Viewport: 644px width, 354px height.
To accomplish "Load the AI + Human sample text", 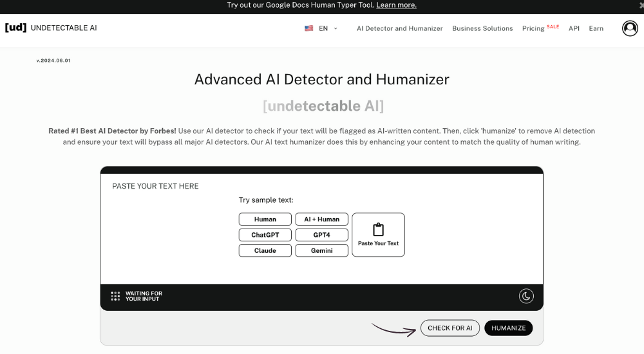I will click(321, 219).
